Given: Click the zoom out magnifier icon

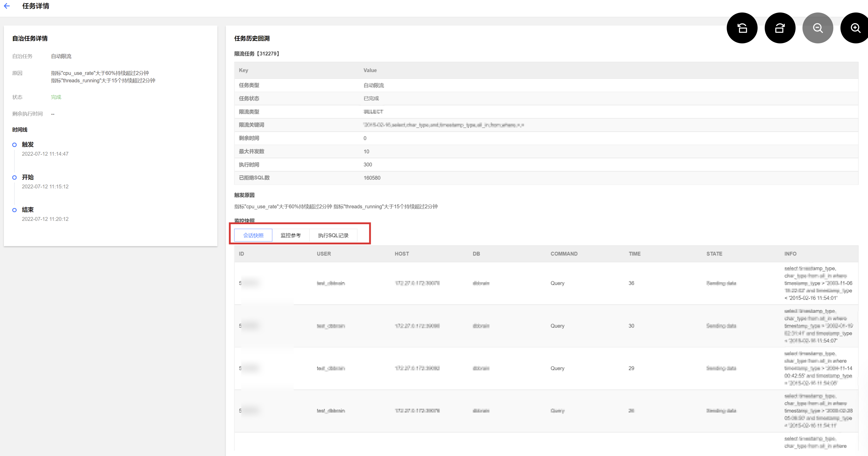Looking at the screenshot, I should click(818, 28).
